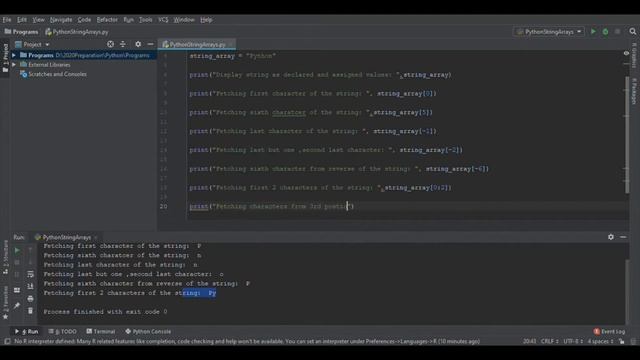Open the Window menu
The width and height of the screenshot is (640, 360).
coord(184,20)
